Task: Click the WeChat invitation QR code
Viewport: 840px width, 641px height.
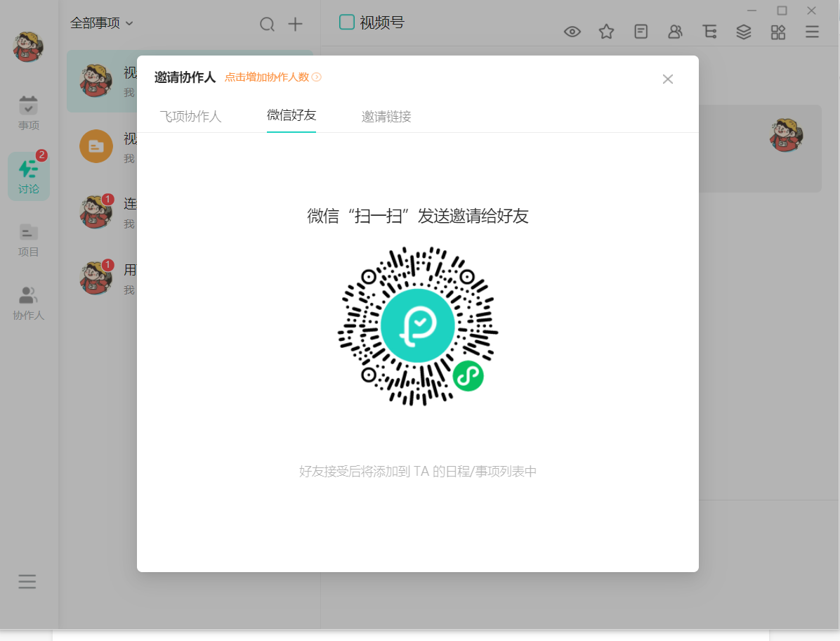Action: click(x=418, y=326)
